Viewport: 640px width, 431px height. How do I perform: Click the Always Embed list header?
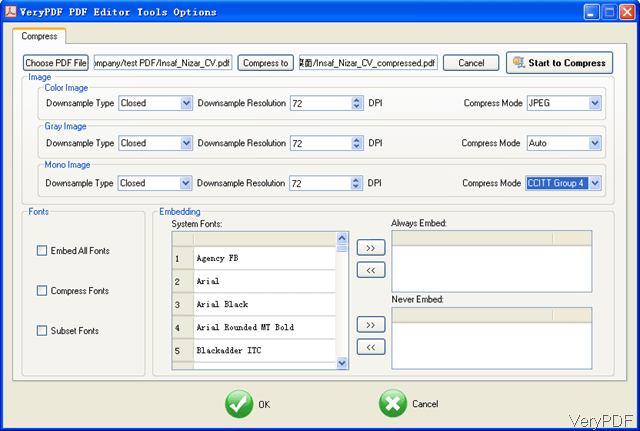pyautogui.click(x=491, y=239)
